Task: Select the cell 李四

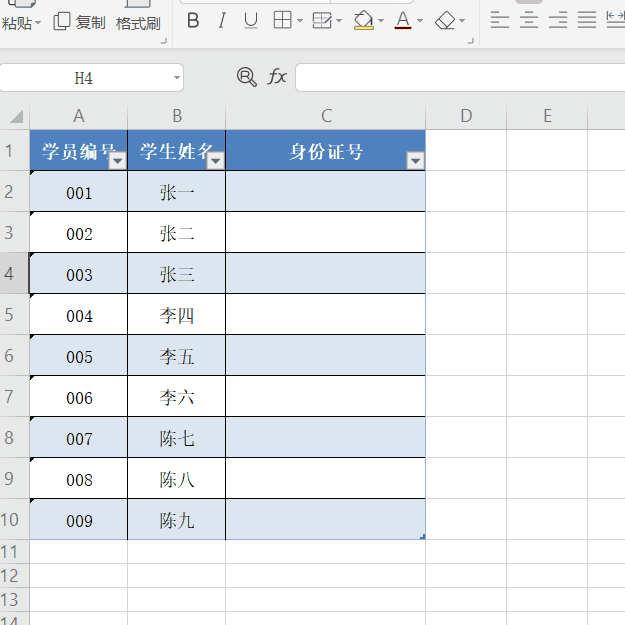Action: point(177,314)
